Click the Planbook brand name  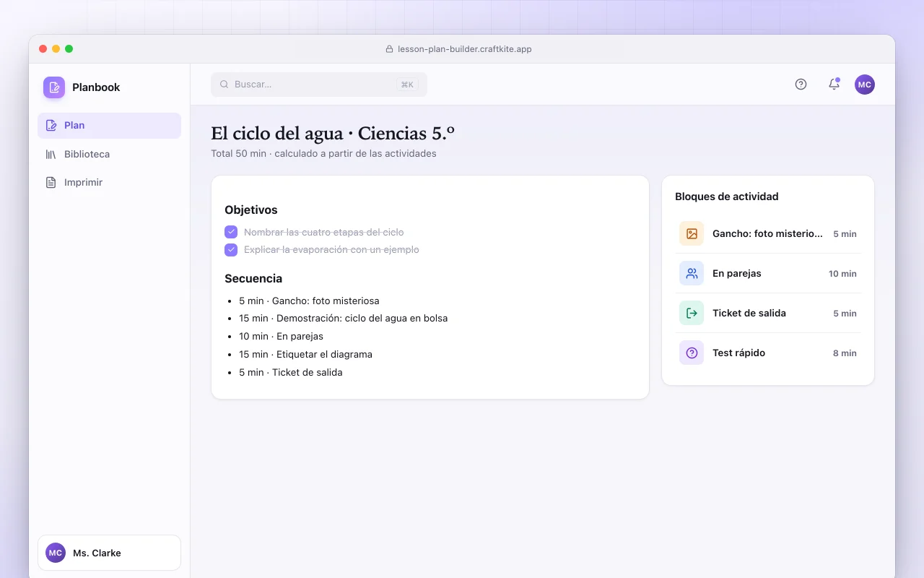96,87
